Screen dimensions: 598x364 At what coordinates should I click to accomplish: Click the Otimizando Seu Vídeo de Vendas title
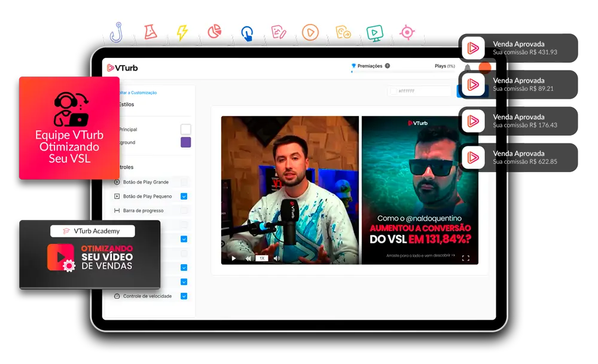point(107,257)
